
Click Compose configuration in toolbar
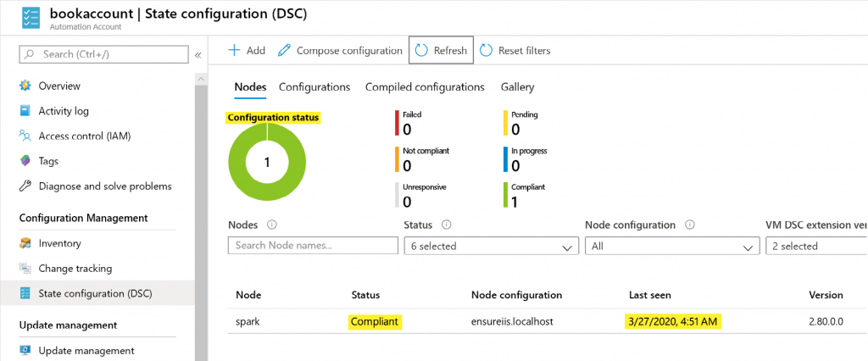coord(340,51)
